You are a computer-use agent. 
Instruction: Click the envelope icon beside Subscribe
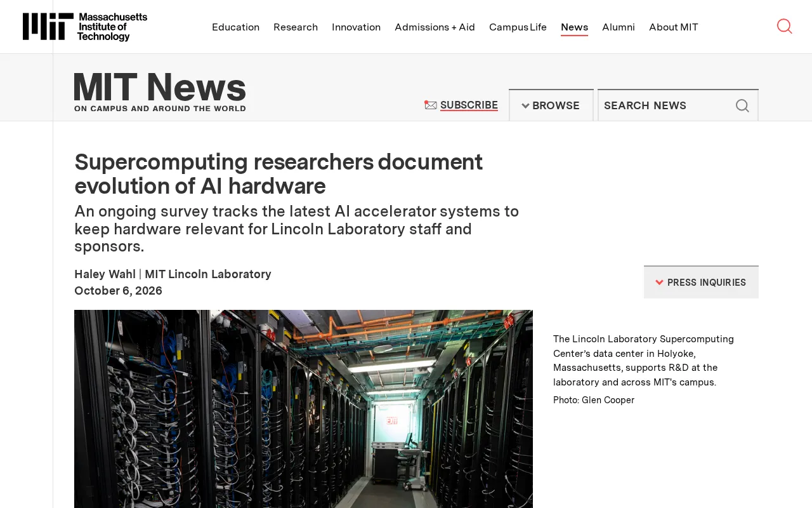(x=431, y=105)
